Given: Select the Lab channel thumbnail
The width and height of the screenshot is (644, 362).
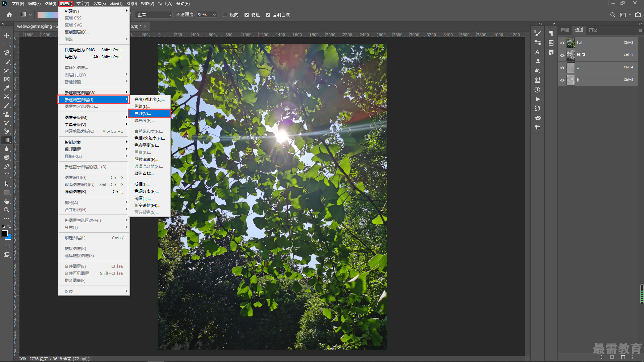Looking at the screenshot, I should coord(571,43).
